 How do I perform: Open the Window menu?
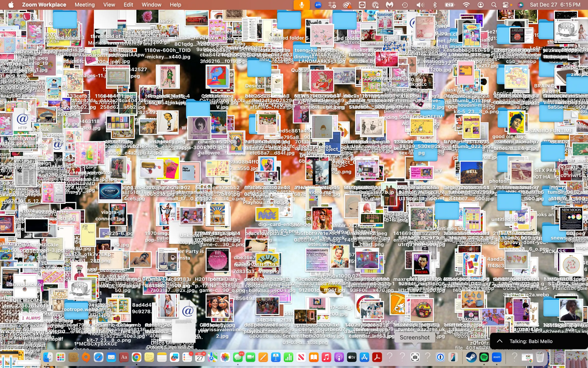pyautogui.click(x=151, y=5)
